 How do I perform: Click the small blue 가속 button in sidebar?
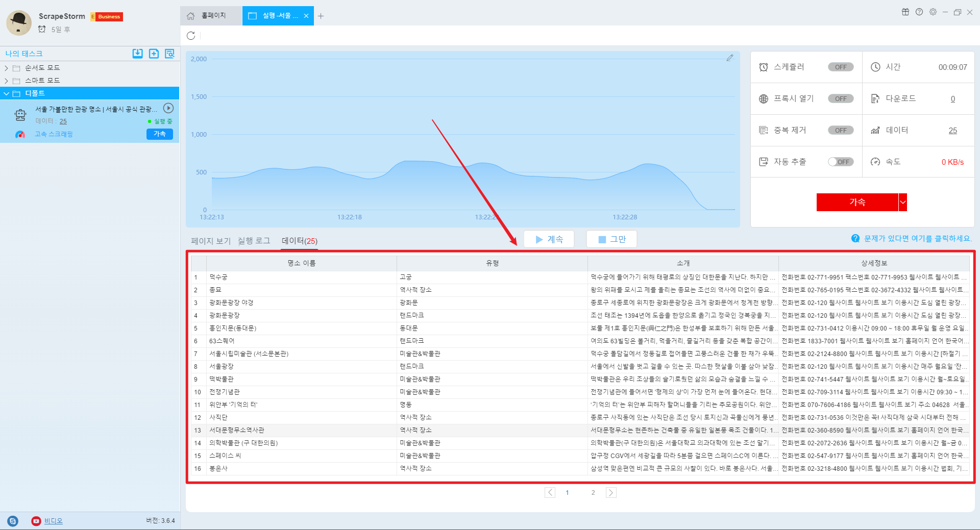(160, 134)
